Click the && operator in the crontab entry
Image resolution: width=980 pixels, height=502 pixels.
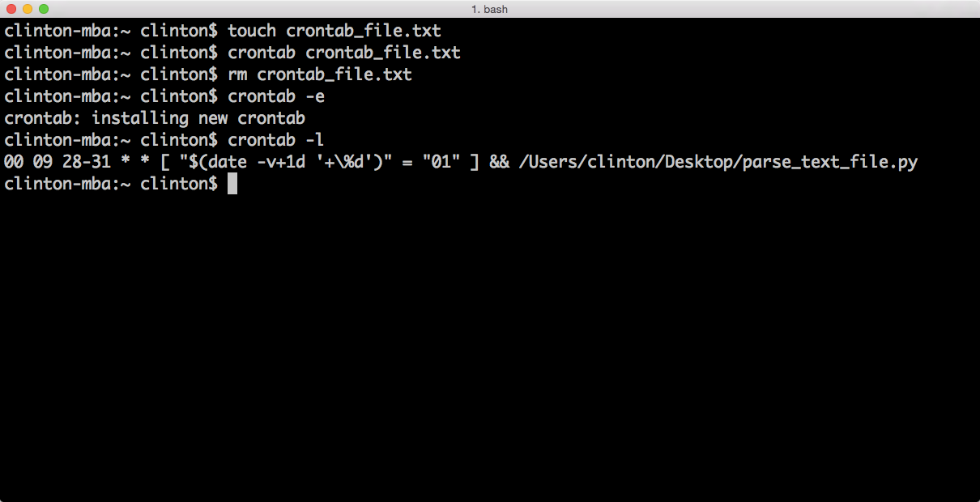pyautogui.click(x=500, y=161)
